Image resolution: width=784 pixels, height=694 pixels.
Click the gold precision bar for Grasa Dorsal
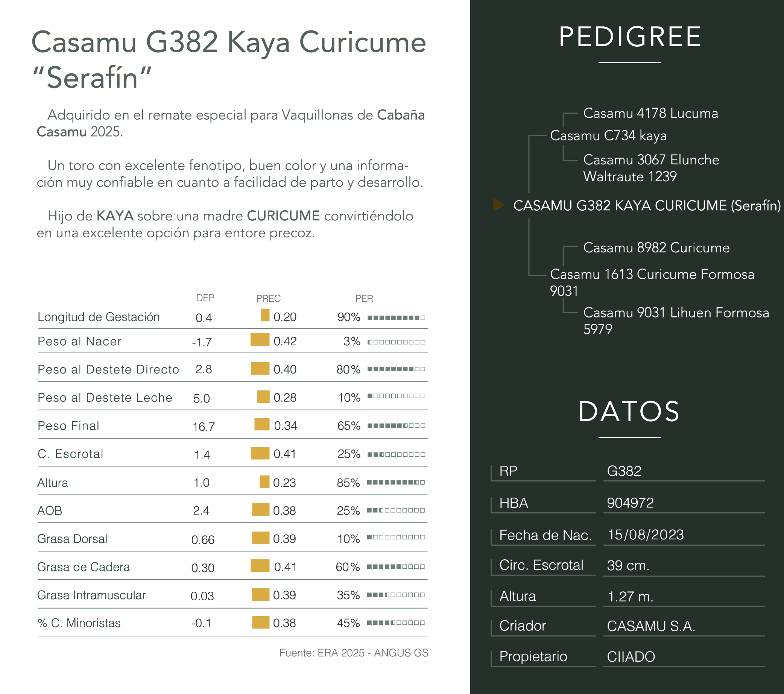coord(260,538)
